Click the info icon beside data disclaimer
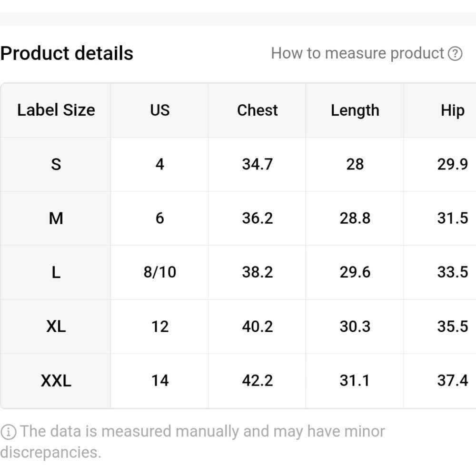Screen dimensions: 476x476 [x=8, y=432]
